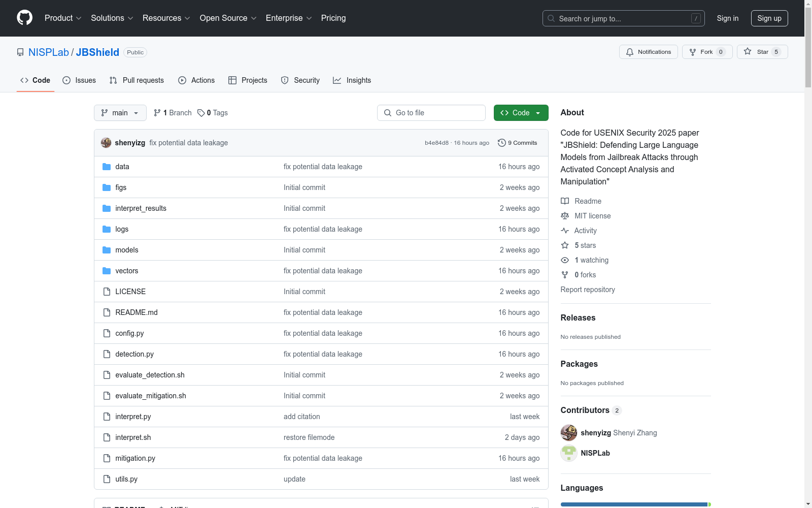
Task: Star the JBShield repository
Action: pyautogui.click(x=762, y=52)
